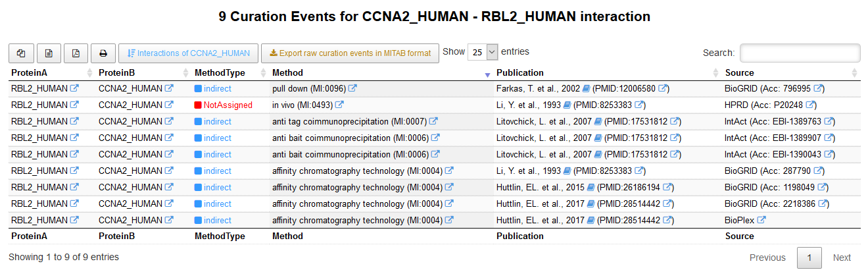Open book icon beside Farkas 2002 publication
The image size is (868, 274).
coord(586,88)
